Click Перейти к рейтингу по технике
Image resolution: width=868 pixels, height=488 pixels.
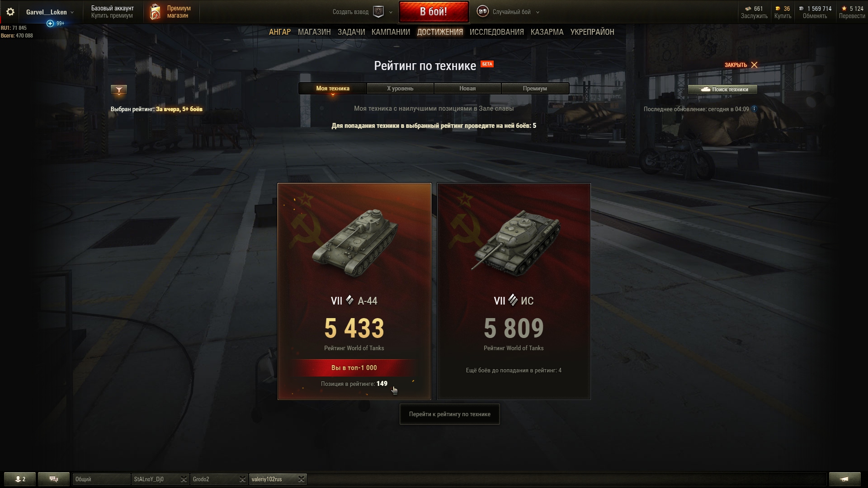(449, 414)
